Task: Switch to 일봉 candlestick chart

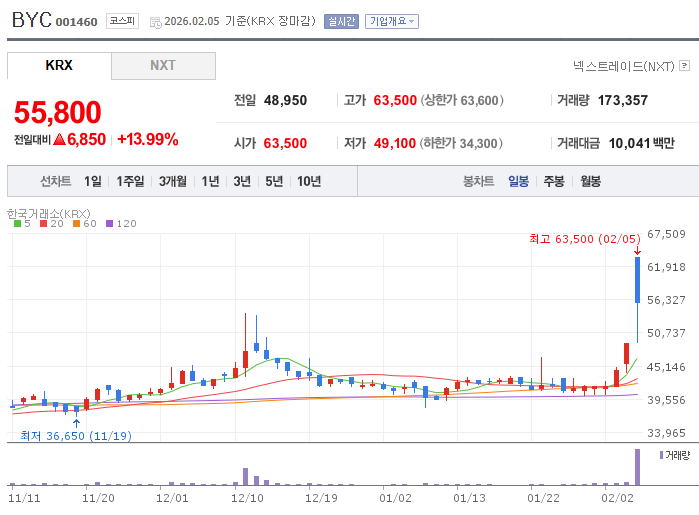Action: coord(518,181)
